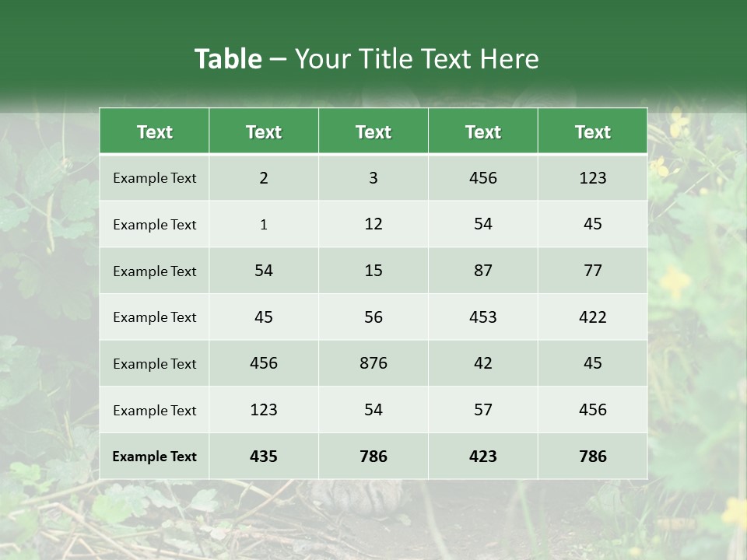Click the cell with value 15

pyautogui.click(x=373, y=271)
